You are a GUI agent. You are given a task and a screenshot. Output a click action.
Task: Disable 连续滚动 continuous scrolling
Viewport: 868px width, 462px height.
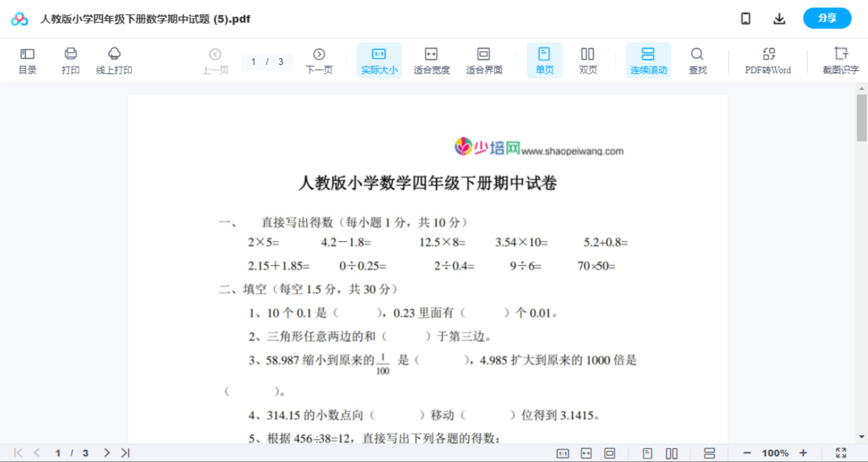(648, 60)
